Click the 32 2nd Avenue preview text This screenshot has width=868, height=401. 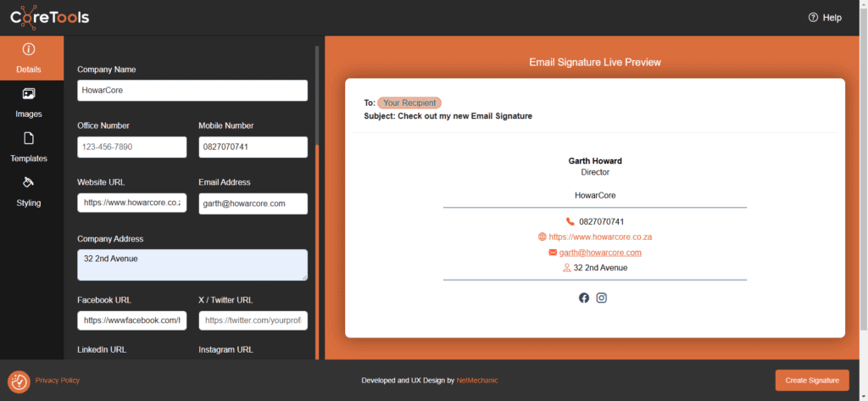pos(601,268)
